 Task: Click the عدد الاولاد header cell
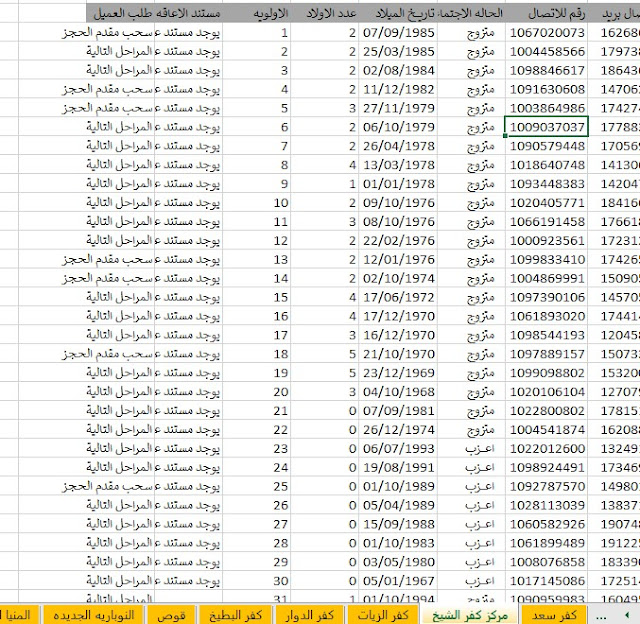(x=324, y=13)
